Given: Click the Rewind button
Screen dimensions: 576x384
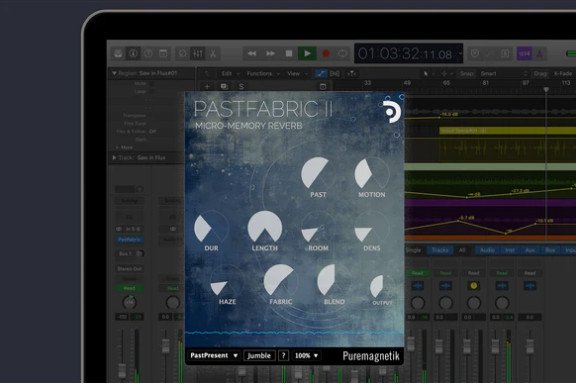Looking at the screenshot, I should pos(252,54).
